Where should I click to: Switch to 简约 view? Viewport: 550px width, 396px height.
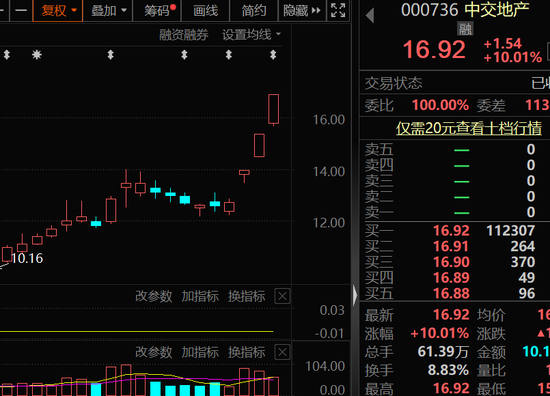(x=253, y=11)
